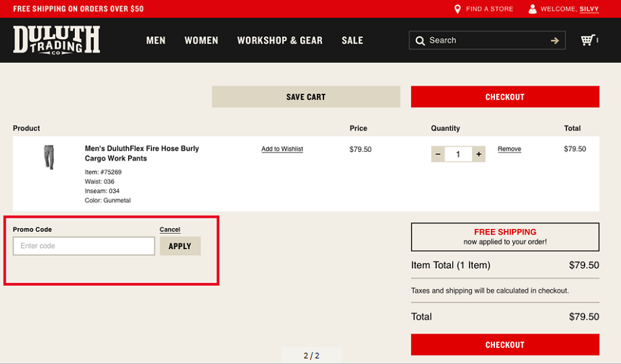Viewport: 621px width, 364px height.
Task: Click the Find a Store location pin
Action: click(x=457, y=8)
